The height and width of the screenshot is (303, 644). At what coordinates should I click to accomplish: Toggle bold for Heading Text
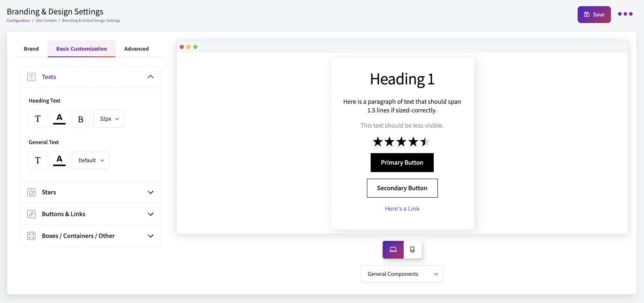(81, 119)
